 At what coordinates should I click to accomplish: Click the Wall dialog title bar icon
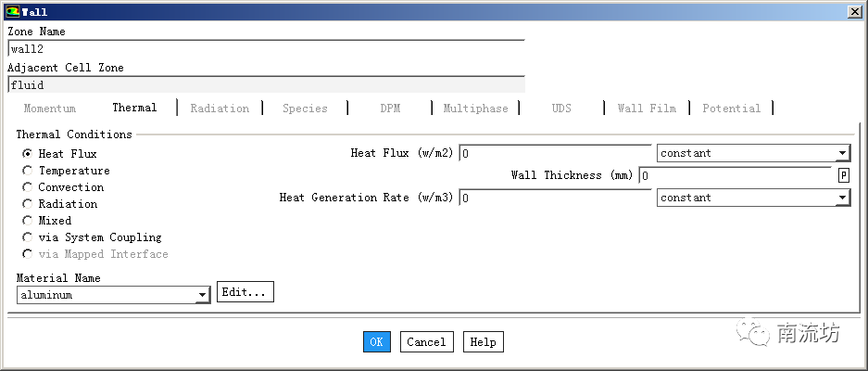click(11, 12)
